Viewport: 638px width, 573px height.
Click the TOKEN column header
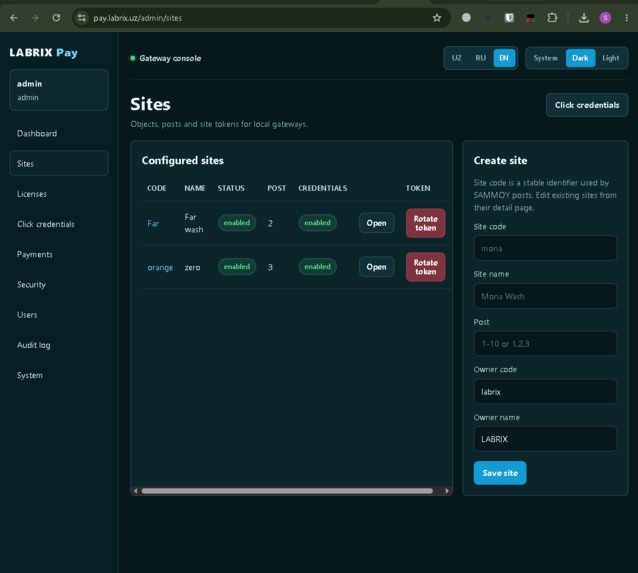(x=418, y=188)
